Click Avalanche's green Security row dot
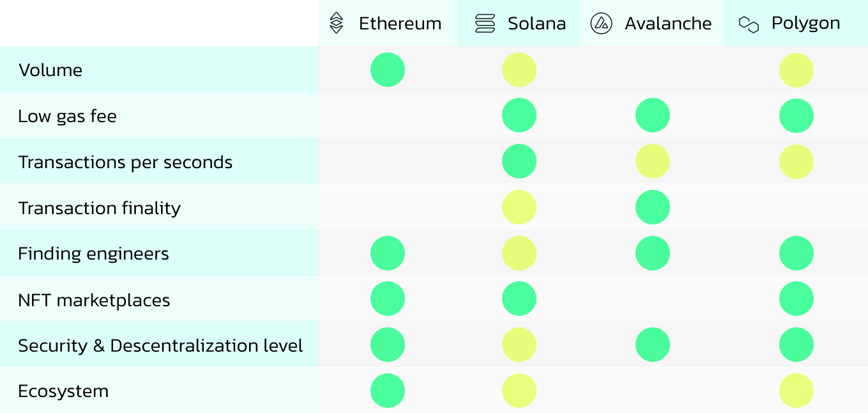This screenshot has width=868, height=413. tap(653, 345)
